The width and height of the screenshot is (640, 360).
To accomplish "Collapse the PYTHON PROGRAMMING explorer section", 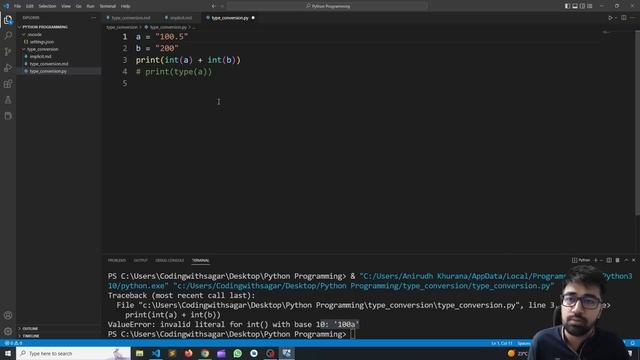I will pyautogui.click(x=44, y=27).
